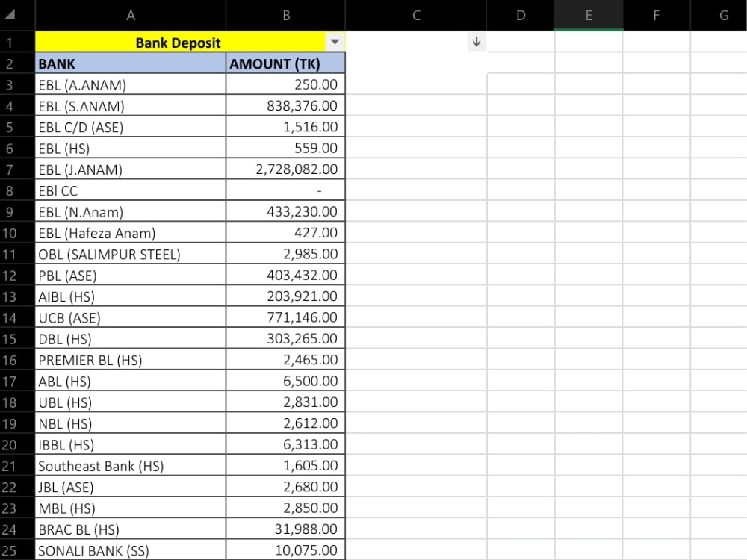This screenshot has height=560, width=747.
Task: Click the amount 2,465.00
Action: (311, 360)
